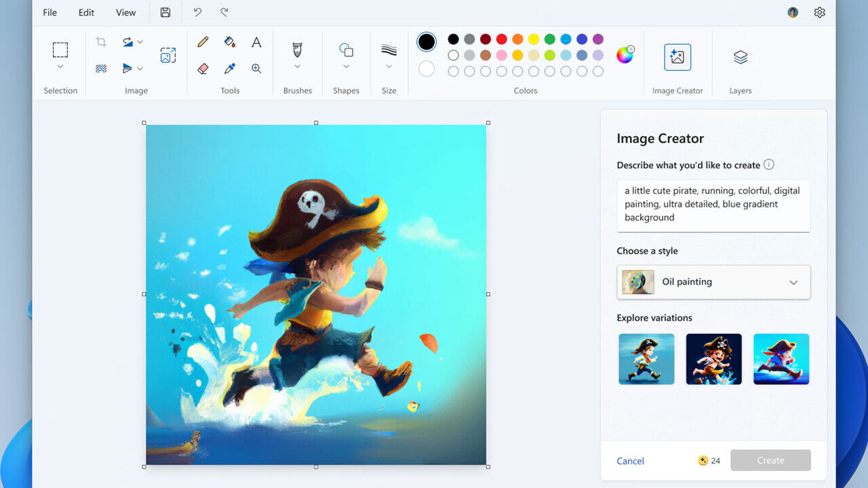Pick the purple color swatch

(x=598, y=39)
